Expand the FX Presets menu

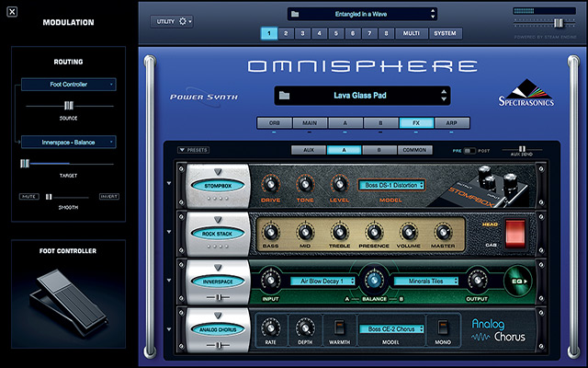194,149
